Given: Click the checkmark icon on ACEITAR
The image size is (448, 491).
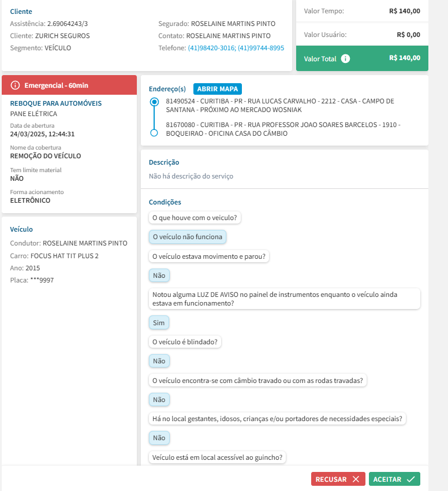Looking at the screenshot, I should coord(410,479).
